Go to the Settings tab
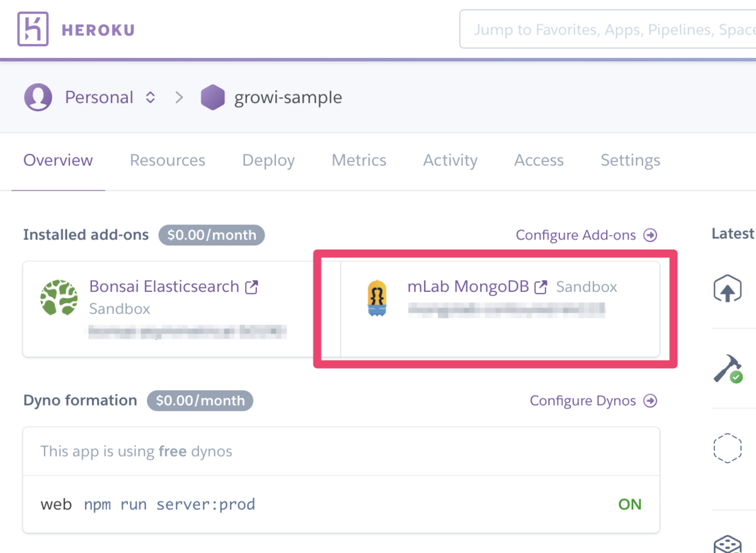 tap(631, 160)
